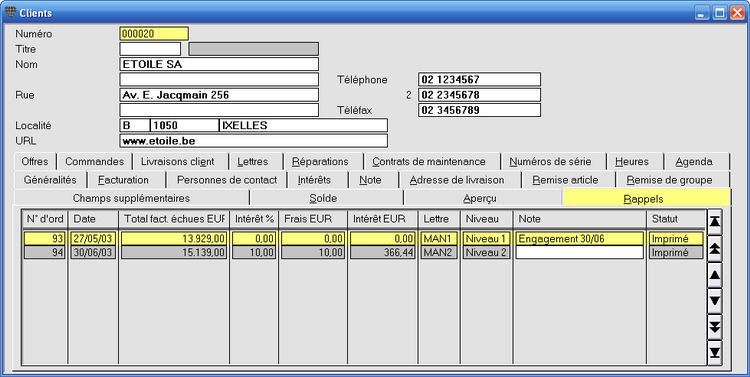Click the letter cell MAN2
The height and width of the screenshot is (377, 750).
[x=439, y=253]
